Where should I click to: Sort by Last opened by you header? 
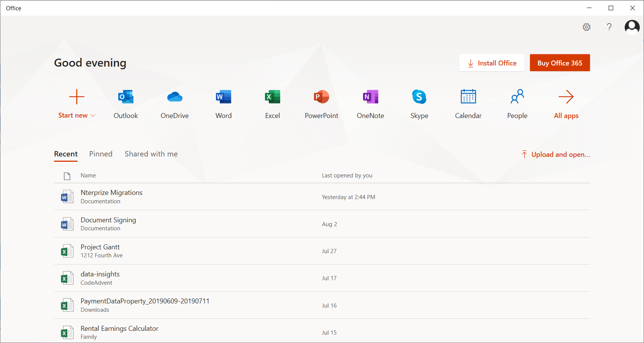coord(347,175)
